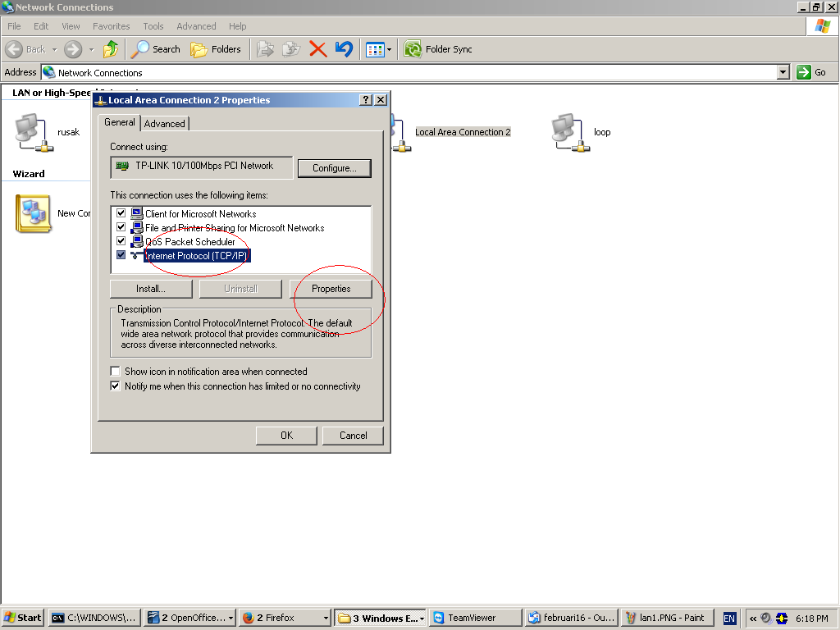
Task: Click the blue Undo arrow icon
Action: [x=344, y=49]
